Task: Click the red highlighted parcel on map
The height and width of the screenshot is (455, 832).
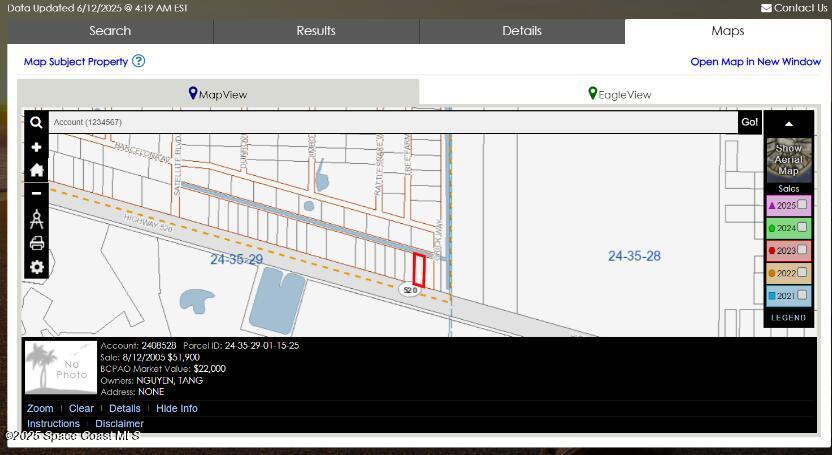Action: tap(419, 270)
